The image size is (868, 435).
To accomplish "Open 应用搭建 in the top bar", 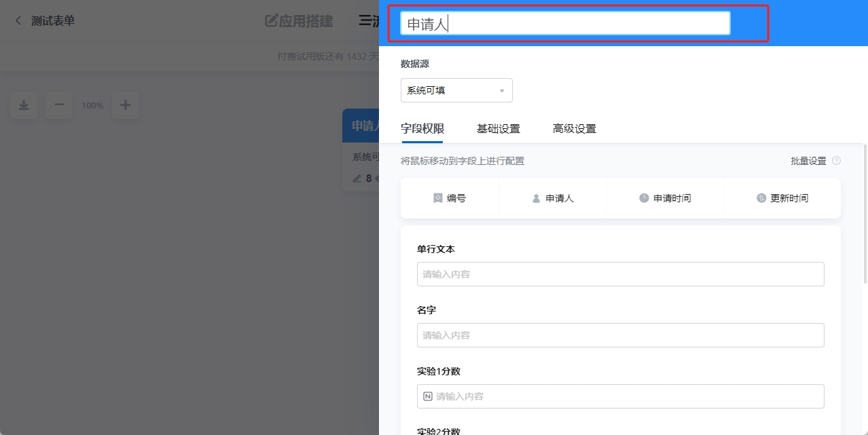I will tap(299, 21).
